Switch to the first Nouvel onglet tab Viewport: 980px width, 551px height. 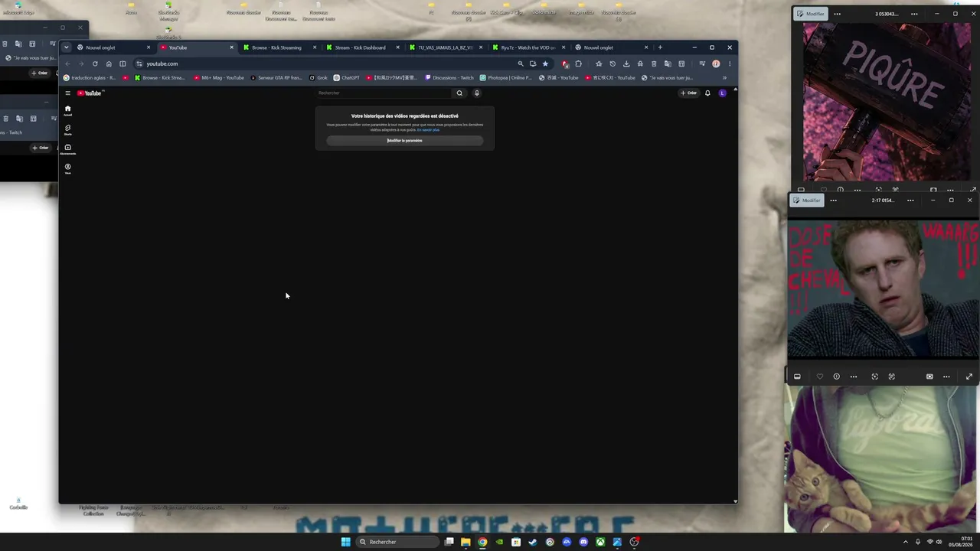pyautogui.click(x=113, y=47)
